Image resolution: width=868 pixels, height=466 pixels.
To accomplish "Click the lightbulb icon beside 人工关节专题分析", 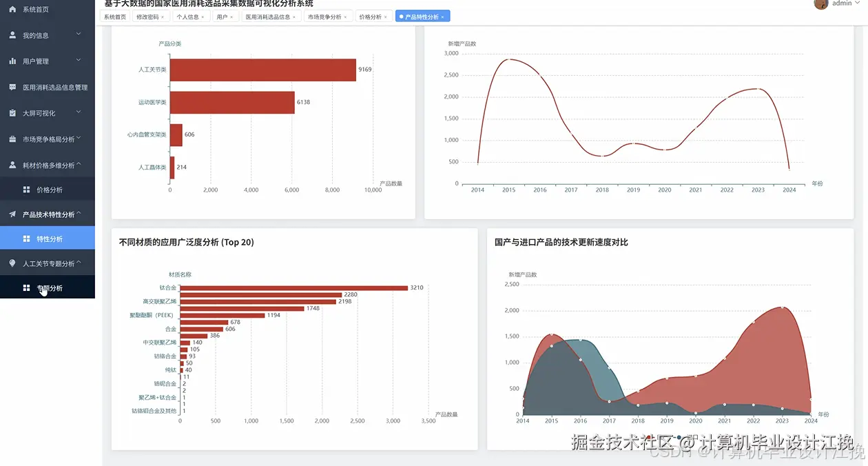I will click(x=12, y=263).
